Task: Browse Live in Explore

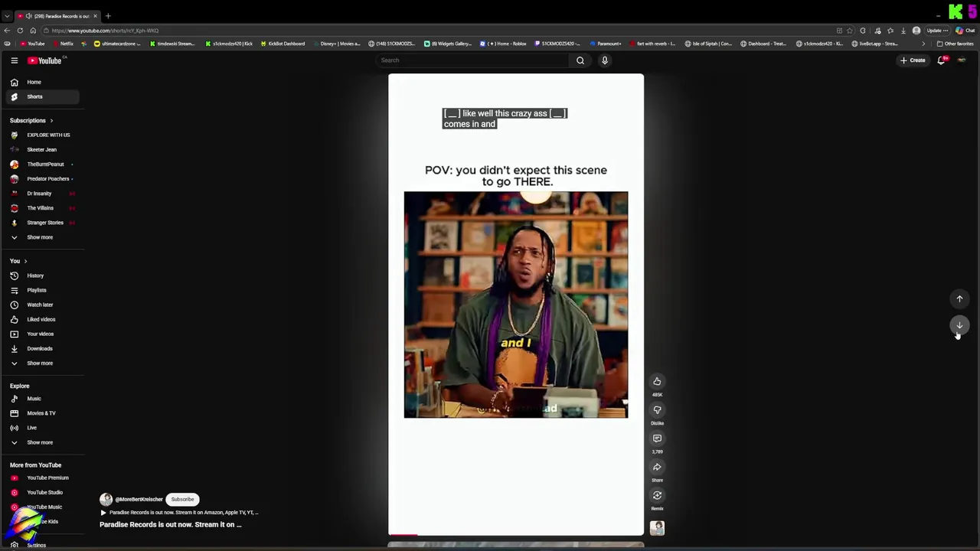Action: tap(43, 428)
